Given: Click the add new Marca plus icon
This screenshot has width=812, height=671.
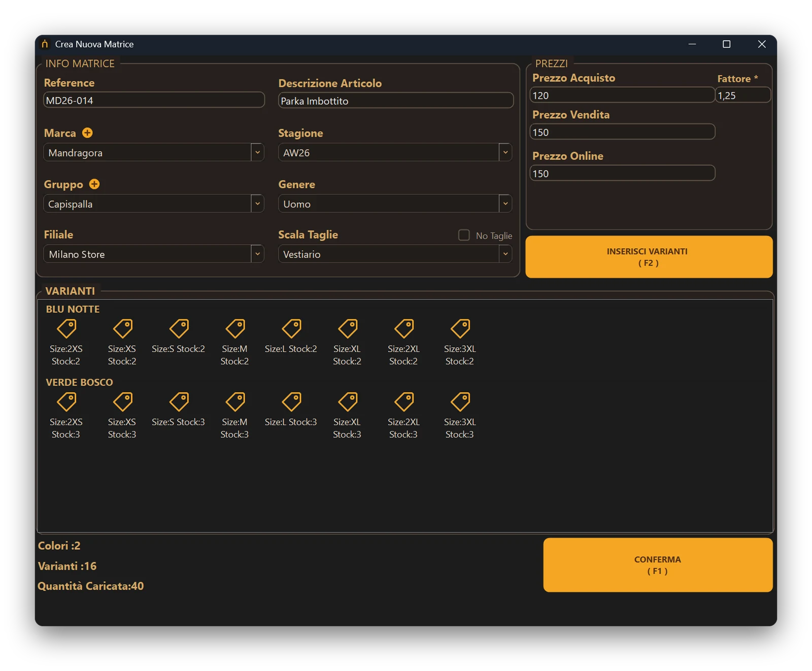Looking at the screenshot, I should pos(87,133).
